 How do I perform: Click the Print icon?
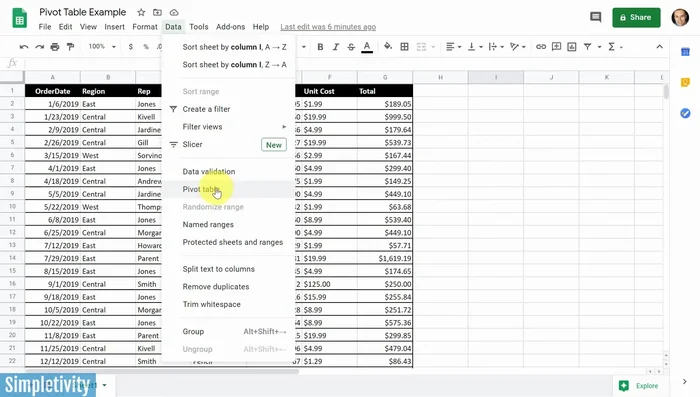[54, 46]
